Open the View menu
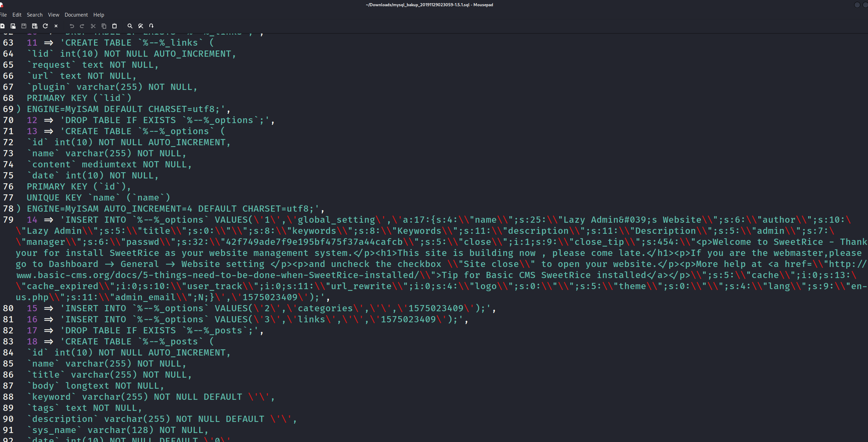This screenshot has width=868, height=442. (x=53, y=15)
